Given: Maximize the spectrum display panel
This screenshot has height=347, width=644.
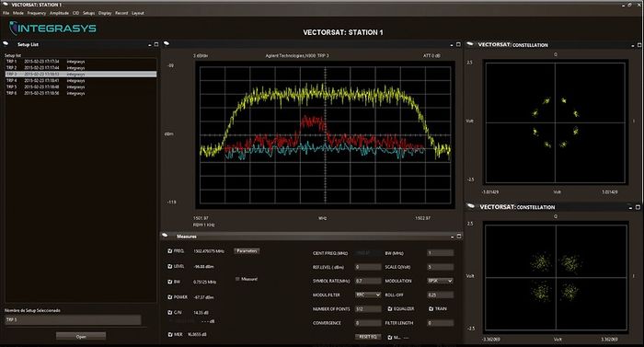Looking at the screenshot, I should (x=458, y=44).
